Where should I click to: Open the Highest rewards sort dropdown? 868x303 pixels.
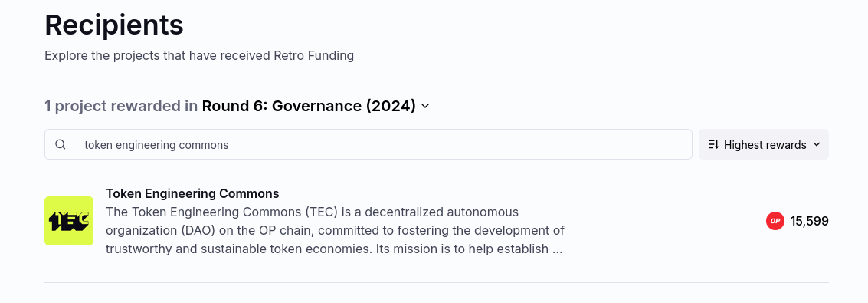(763, 144)
